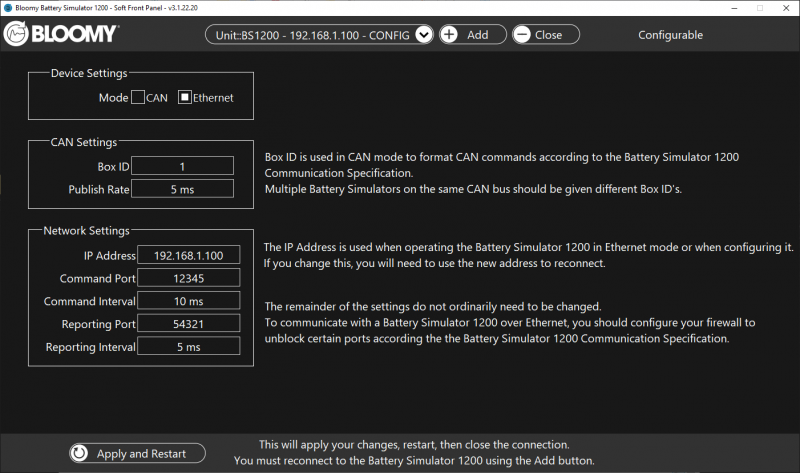Click the Reporting Interval field

coord(188,346)
